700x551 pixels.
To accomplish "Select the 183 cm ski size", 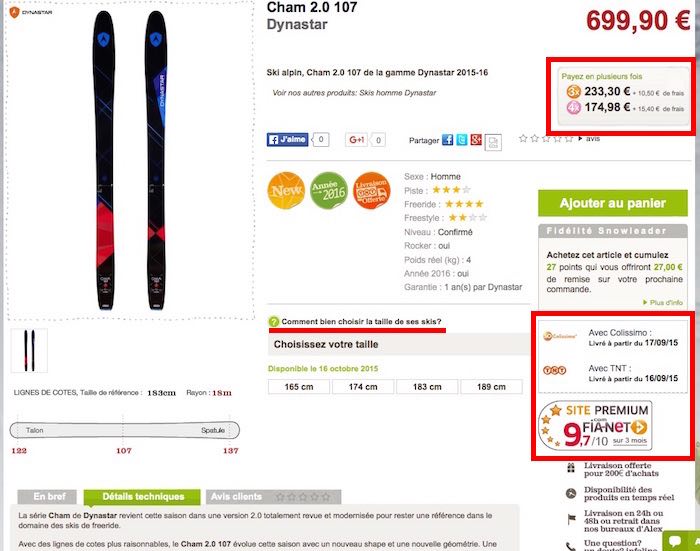I will (x=427, y=387).
